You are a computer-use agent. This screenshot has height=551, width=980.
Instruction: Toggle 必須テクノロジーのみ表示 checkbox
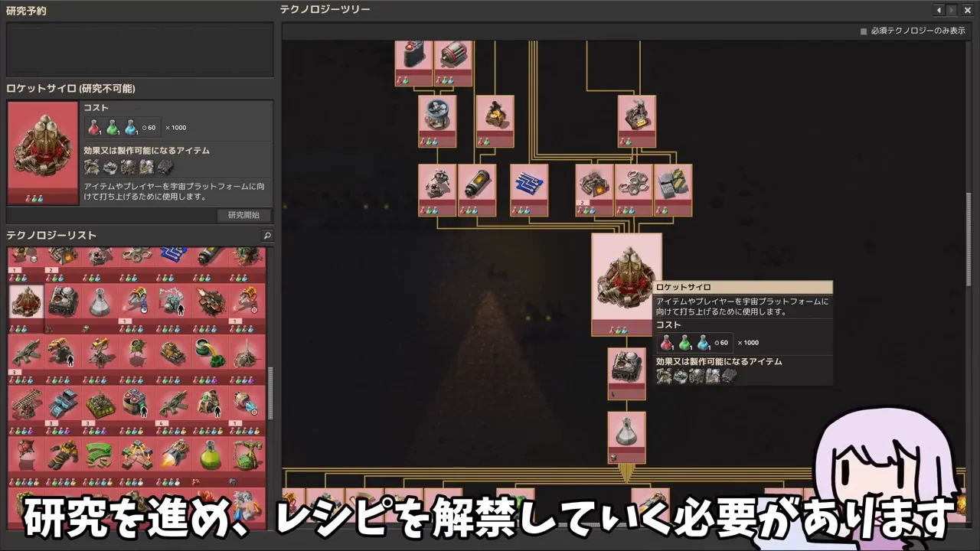tap(864, 31)
